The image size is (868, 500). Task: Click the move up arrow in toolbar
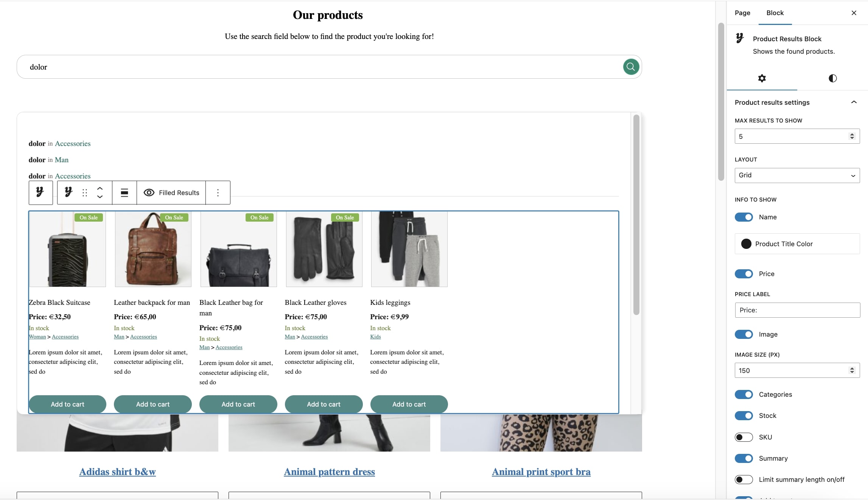[x=100, y=188]
